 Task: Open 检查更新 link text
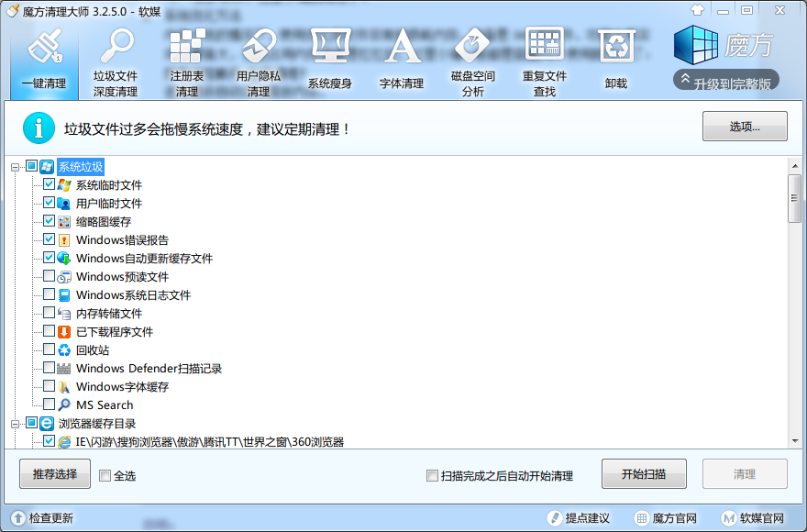click(51, 518)
